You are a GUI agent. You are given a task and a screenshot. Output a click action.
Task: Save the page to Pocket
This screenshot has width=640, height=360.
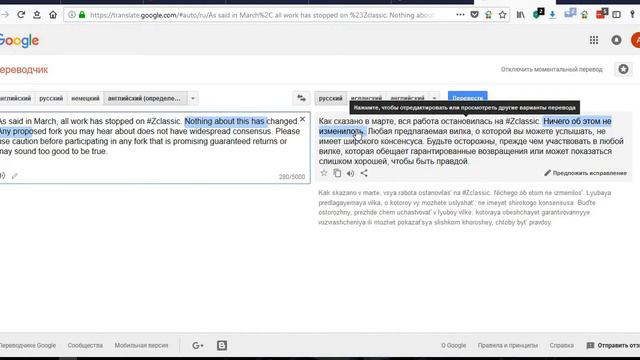474,15
